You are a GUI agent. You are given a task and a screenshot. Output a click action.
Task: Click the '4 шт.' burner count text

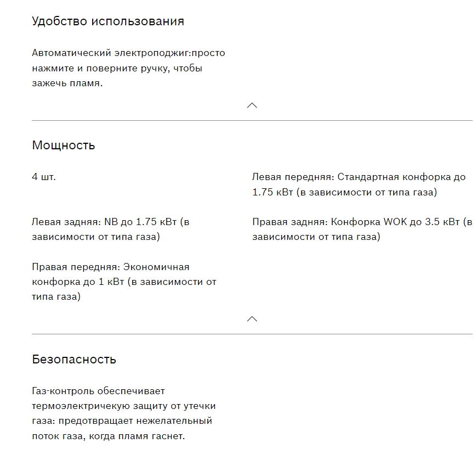[44, 177]
